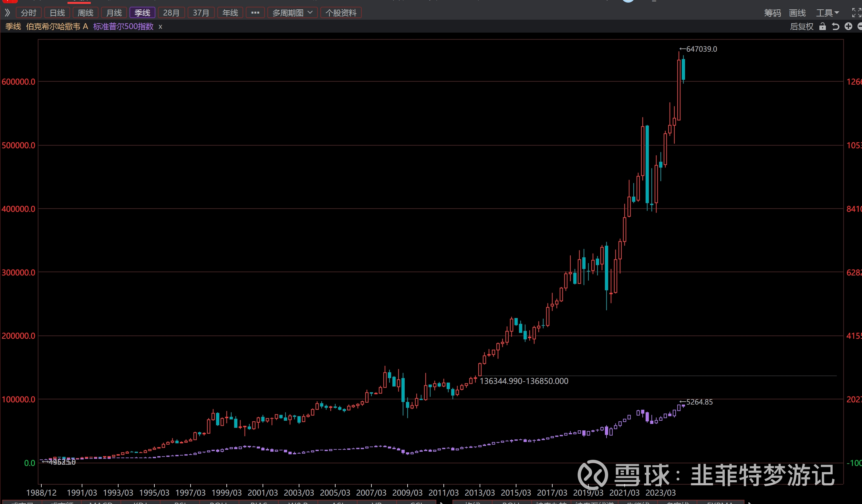Select 月线 monthly period
The height and width of the screenshot is (504, 862).
[114, 13]
